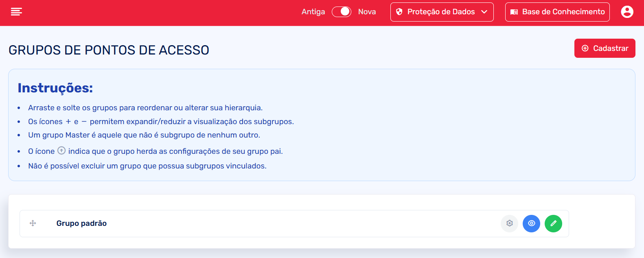Select the Nova version label
644x258 pixels.
click(x=367, y=12)
